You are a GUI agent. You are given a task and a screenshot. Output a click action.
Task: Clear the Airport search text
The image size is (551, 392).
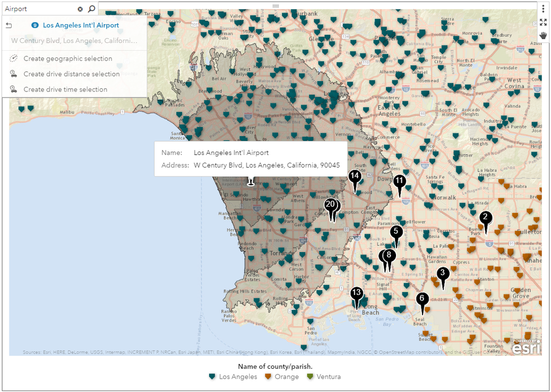tap(80, 9)
